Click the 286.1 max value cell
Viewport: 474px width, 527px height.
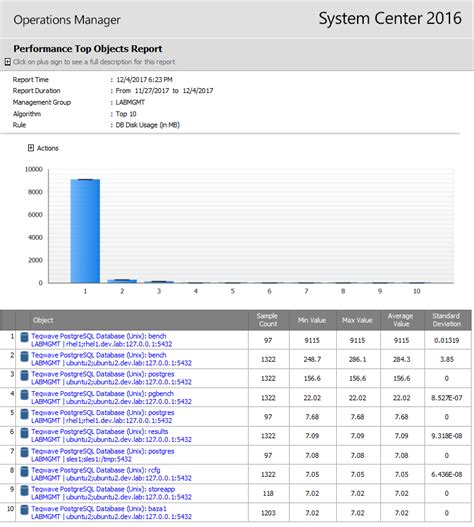(357, 359)
